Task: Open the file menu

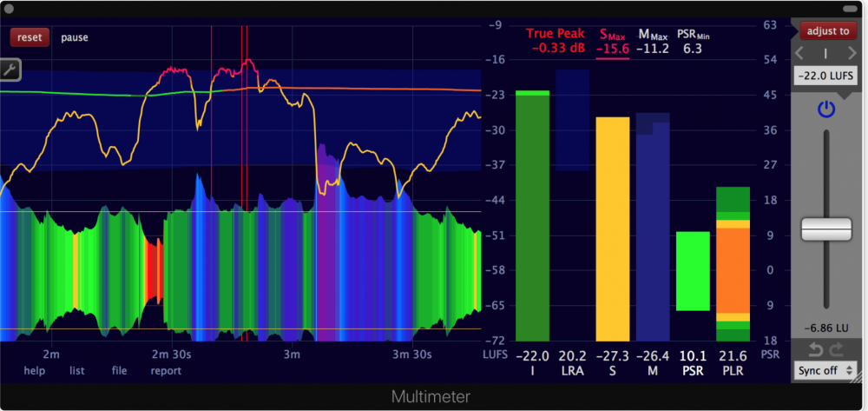Action: point(119,371)
